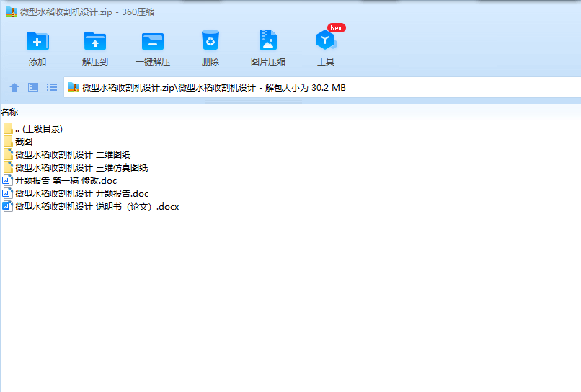Open the 图片压缩 image compression tool

(268, 40)
